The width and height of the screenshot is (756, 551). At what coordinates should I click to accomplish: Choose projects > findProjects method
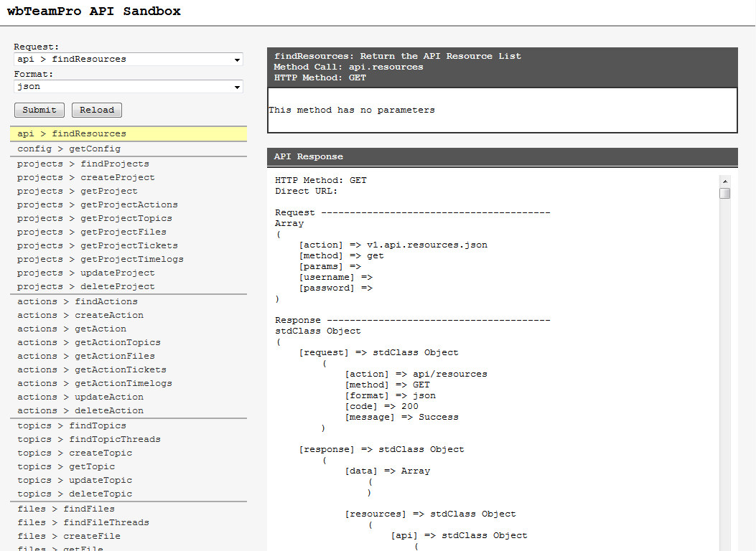click(83, 164)
